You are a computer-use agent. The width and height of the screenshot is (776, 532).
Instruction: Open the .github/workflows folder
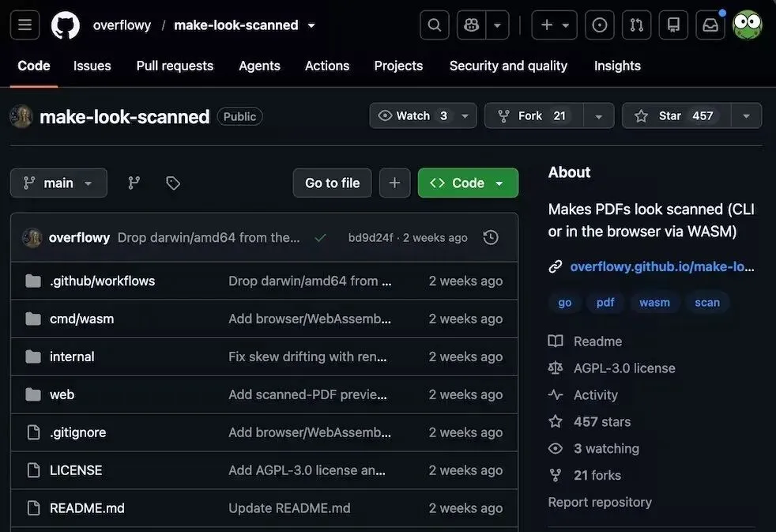pos(103,281)
